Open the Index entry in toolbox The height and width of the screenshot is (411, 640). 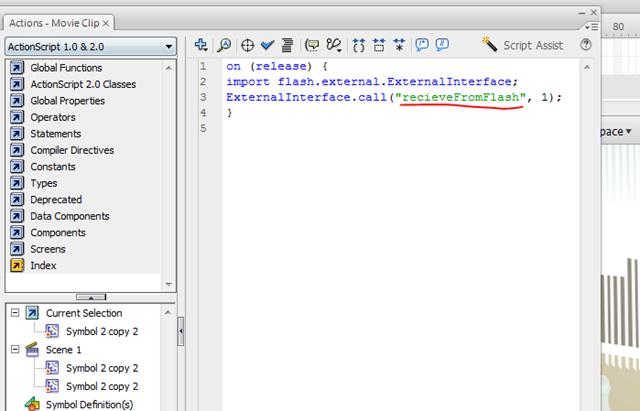click(x=43, y=265)
